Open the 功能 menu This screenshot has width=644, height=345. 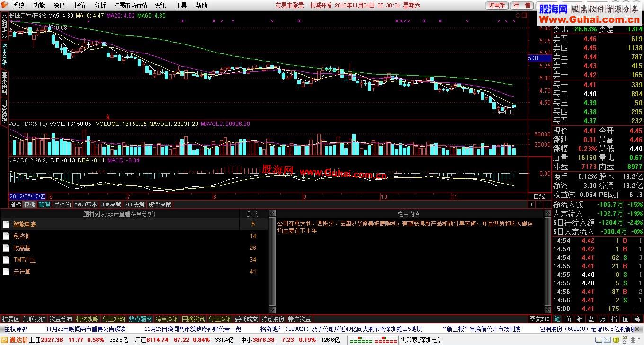(39, 5)
